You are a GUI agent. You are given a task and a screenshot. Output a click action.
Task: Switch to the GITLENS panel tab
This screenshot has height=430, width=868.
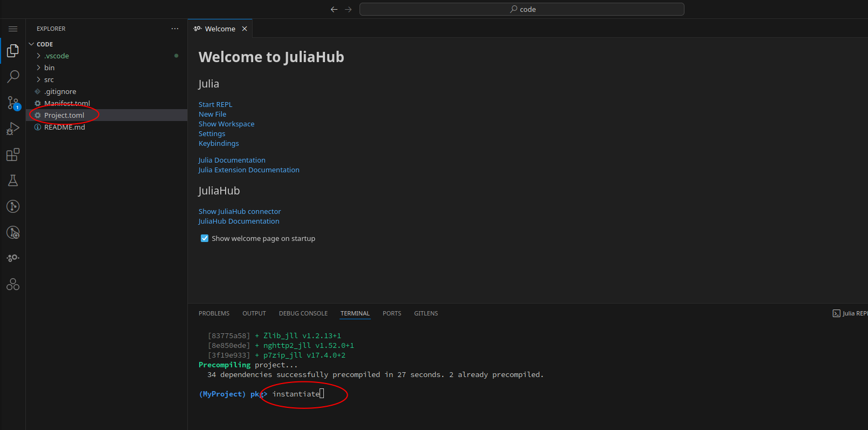(426, 313)
